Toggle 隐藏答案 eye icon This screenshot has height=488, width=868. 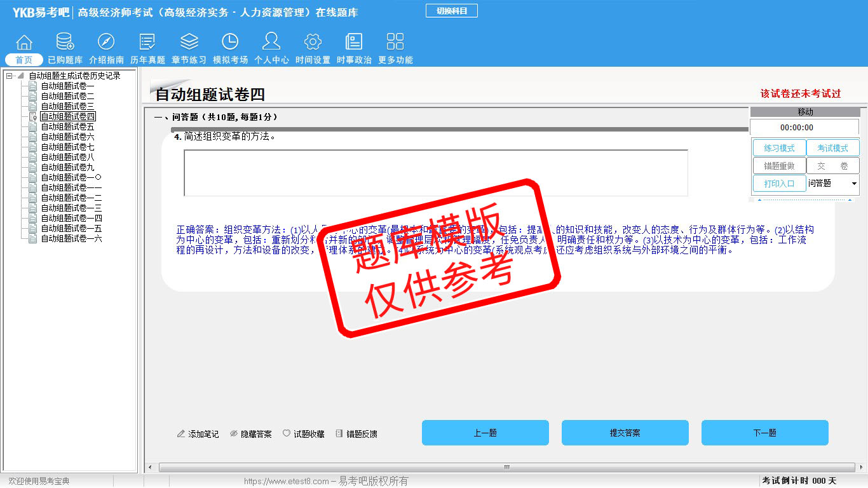(233, 434)
